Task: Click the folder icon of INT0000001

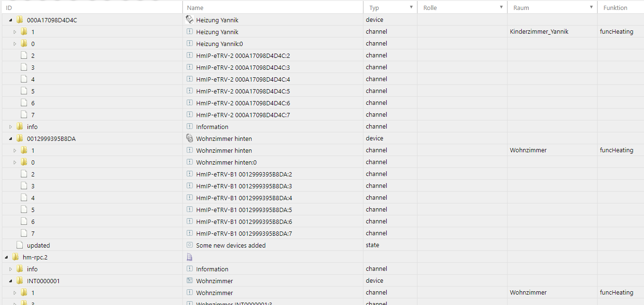Action: 19,281
